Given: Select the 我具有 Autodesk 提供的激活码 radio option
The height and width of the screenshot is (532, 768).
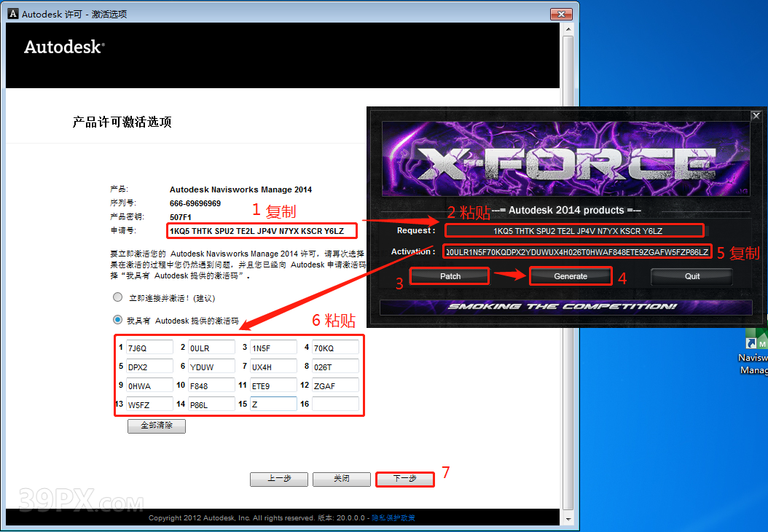Looking at the screenshot, I should (117, 320).
